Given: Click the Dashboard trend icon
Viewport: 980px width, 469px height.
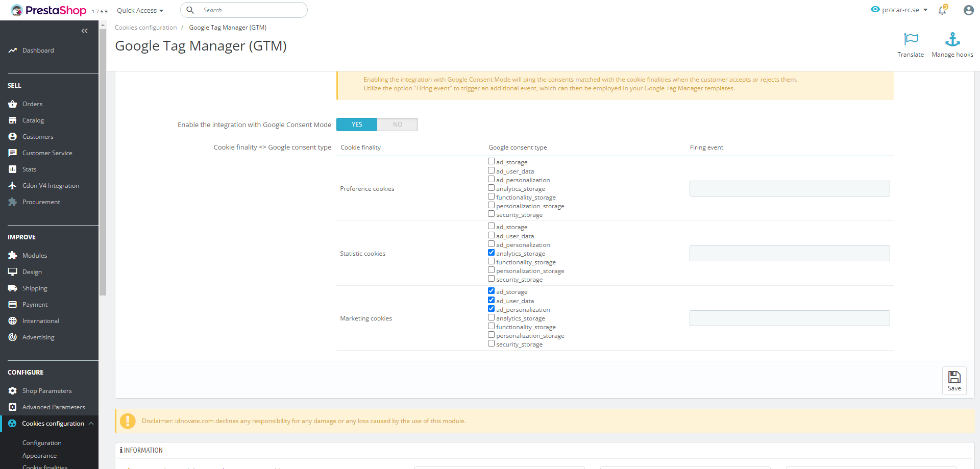Looking at the screenshot, I should tap(13, 51).
